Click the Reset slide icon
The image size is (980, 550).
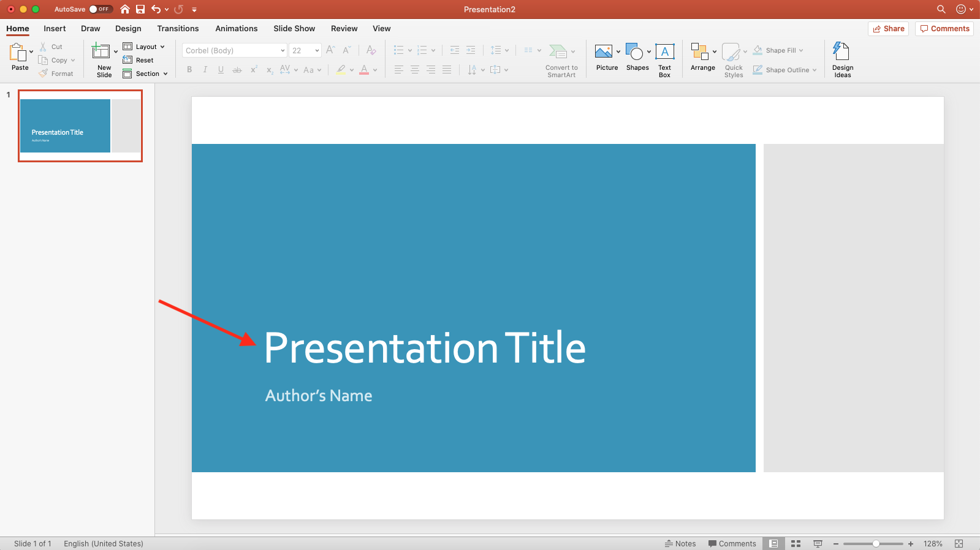[127, 60]
